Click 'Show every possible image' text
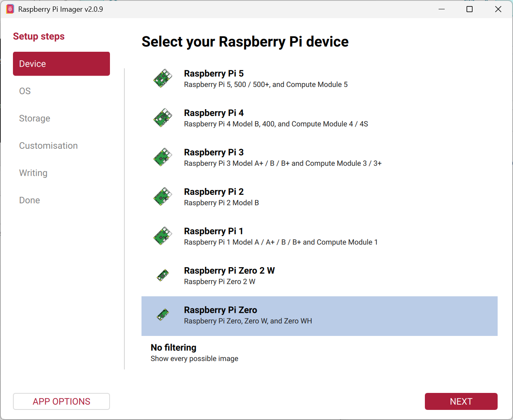 pyautogui.click(x=194, y=359)
